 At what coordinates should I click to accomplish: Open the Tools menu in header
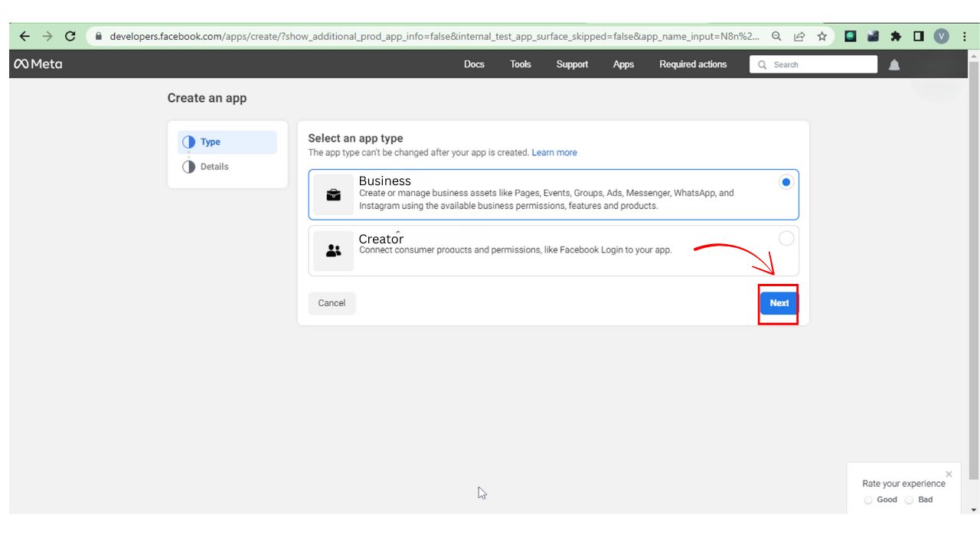click(521, 64)
